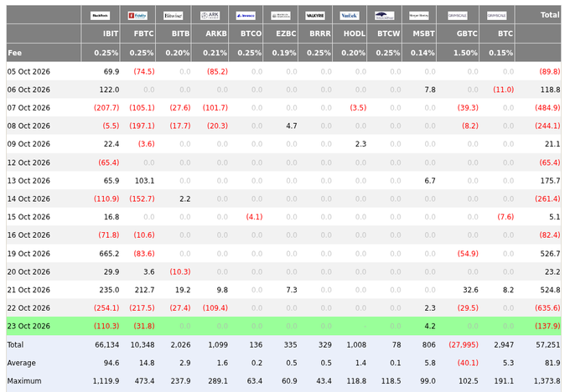Click the total (137.9) for 23 Oct
This screenshot has width=570, height=392.
coord(547,326)
